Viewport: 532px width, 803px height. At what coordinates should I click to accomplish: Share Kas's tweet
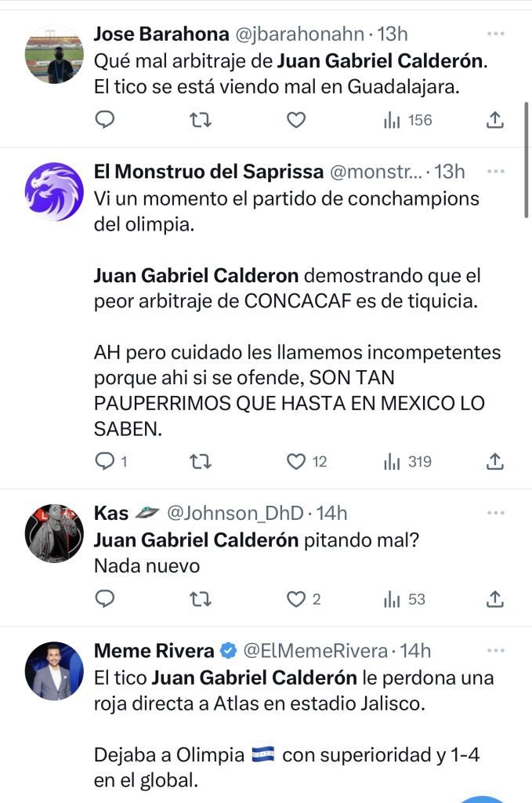tap(494, 599)
